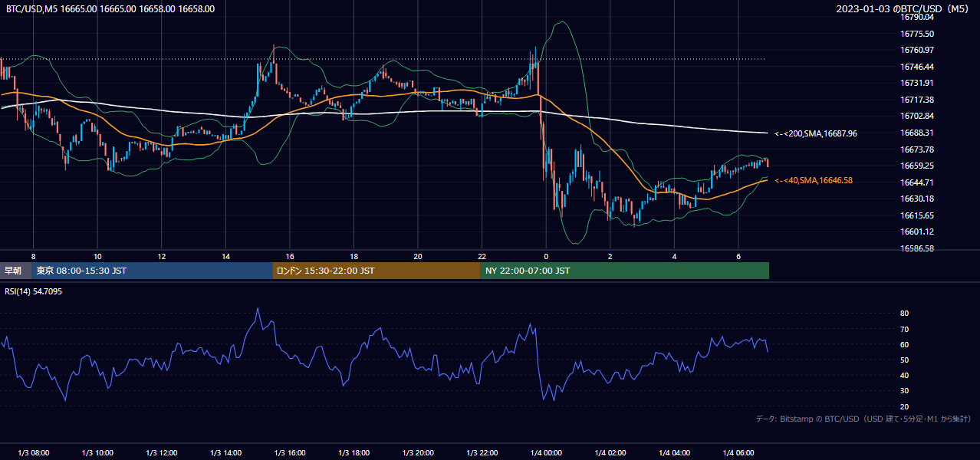The width and height of the screenshot is (980, 460).
Task: Select the 40 SMA 16646.58 label
Action: pyautogui.click(x=814, y=180)
